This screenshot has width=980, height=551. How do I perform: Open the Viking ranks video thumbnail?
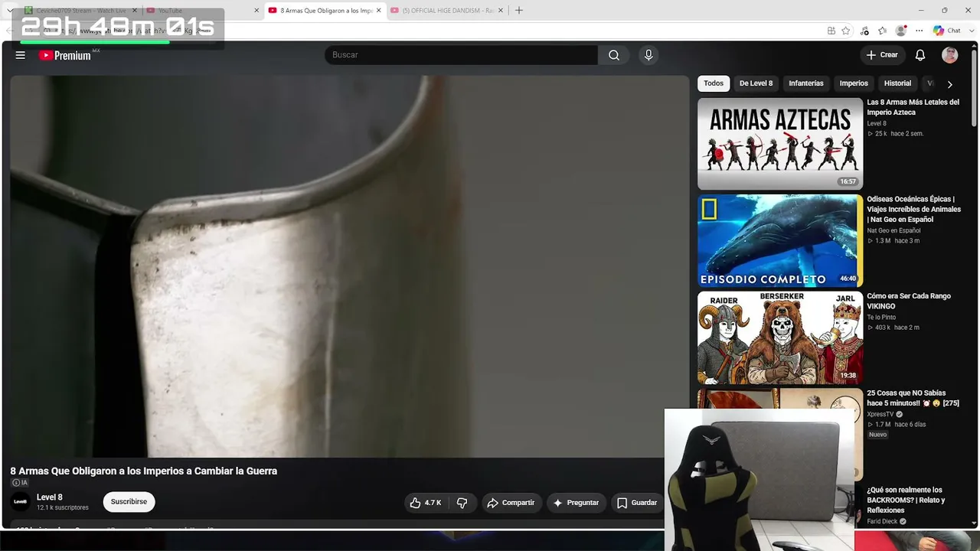pos(780,337)
